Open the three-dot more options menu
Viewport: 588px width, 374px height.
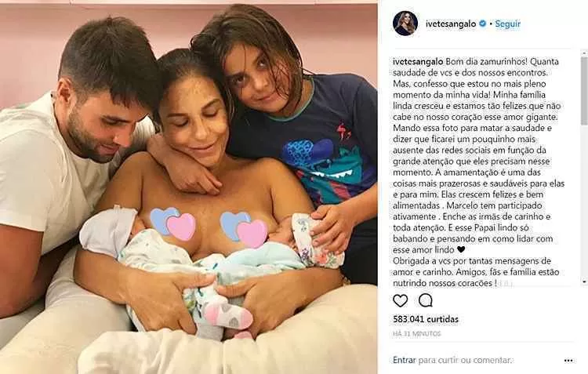click(x=568, y=361)
